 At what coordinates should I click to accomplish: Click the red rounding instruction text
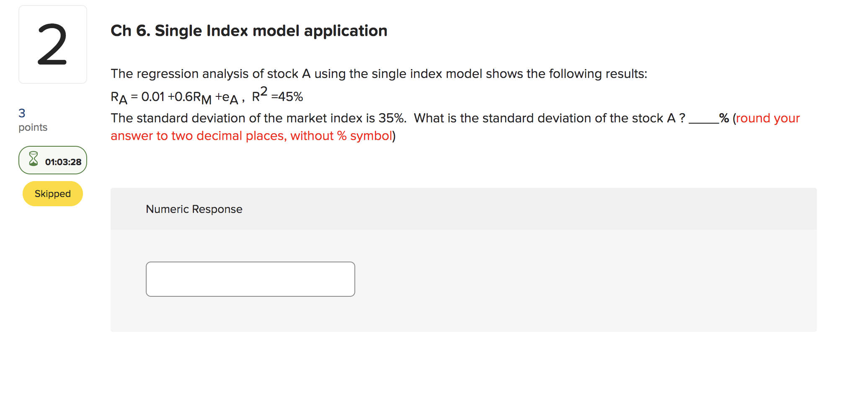pyautogui.click(x=252, y=135)
